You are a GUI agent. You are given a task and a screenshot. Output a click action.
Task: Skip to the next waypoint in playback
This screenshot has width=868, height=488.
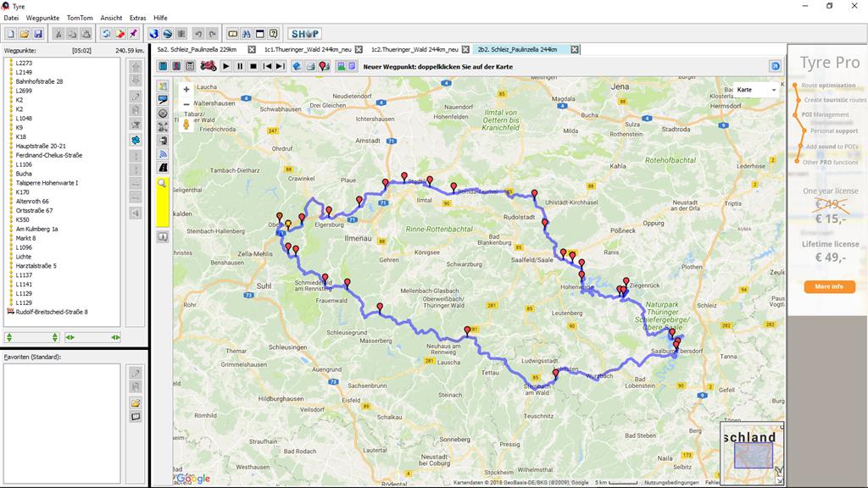[281, 66]
